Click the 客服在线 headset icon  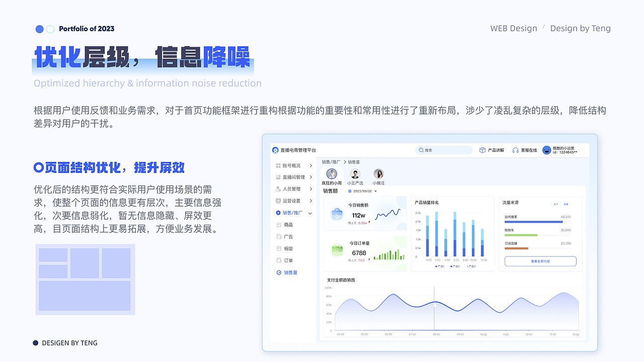(x=516, y=150)
